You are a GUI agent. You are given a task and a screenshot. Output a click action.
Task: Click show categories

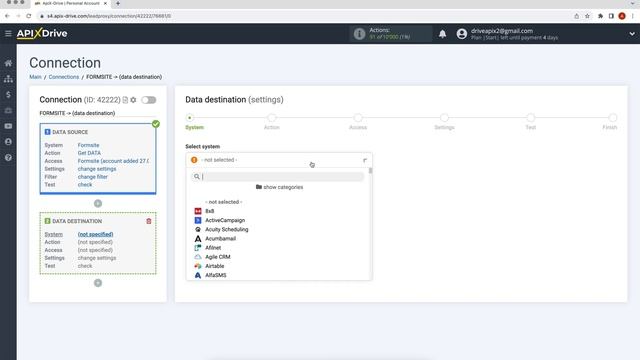[280, 187]
